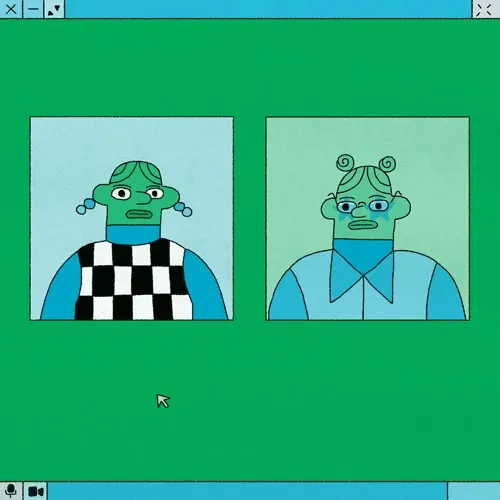Toggle the microphone icon
This screenshot has height=500, width=500.
[x=11, y=491]
